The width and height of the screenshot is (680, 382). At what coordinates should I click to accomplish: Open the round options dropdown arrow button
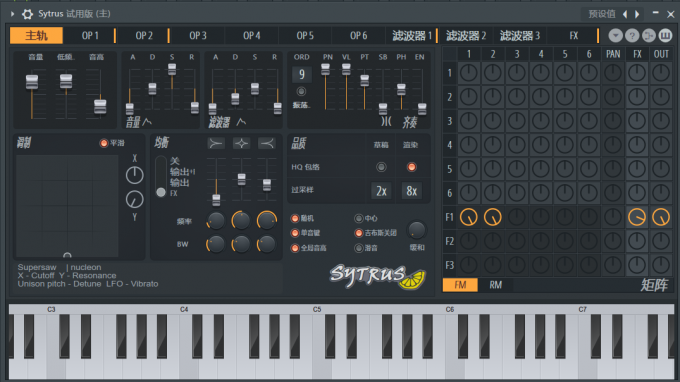[x=615, y=36]
